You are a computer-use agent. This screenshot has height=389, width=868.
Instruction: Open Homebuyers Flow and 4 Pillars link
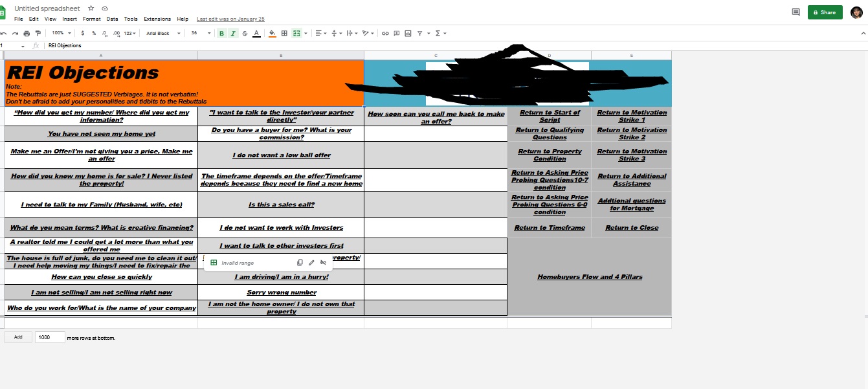590,277
